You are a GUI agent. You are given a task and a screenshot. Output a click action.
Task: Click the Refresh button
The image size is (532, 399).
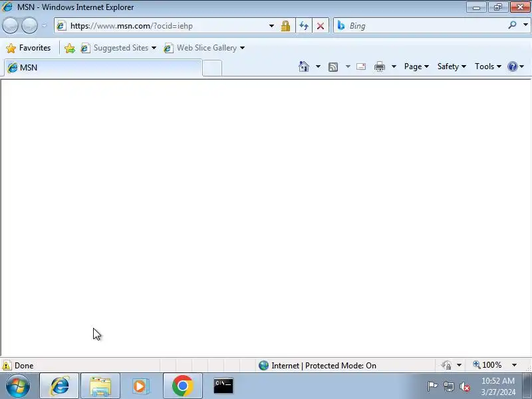click(304, 26)
